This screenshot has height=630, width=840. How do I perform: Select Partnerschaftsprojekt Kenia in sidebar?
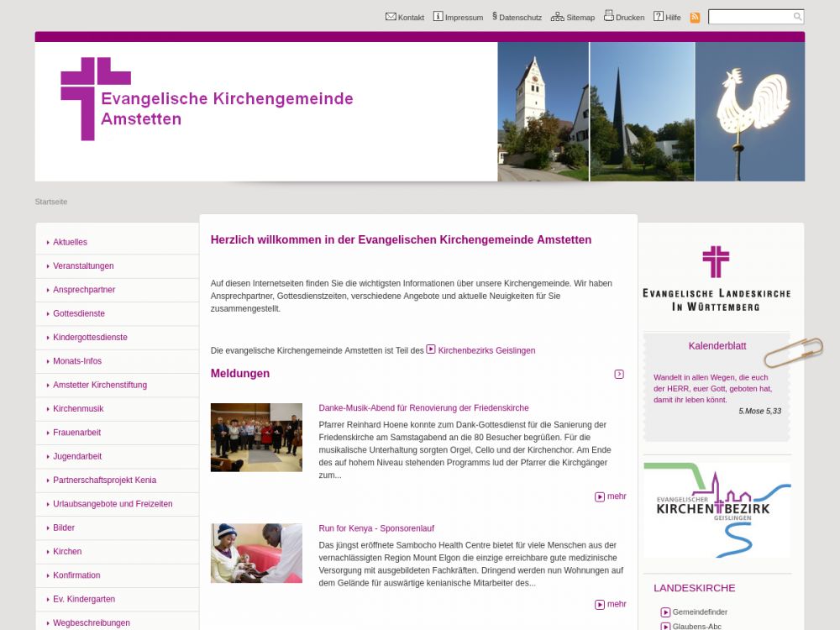(x=104, y=480)
